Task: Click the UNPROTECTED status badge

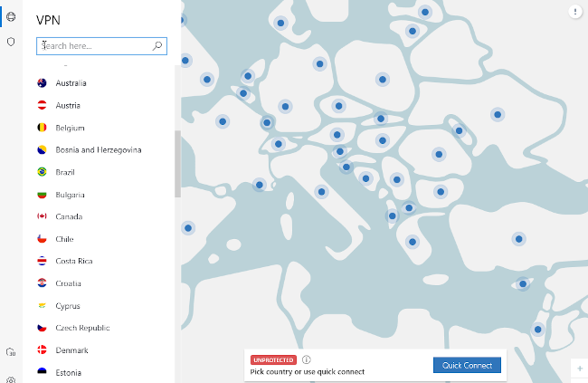Action: coord(273,360)
